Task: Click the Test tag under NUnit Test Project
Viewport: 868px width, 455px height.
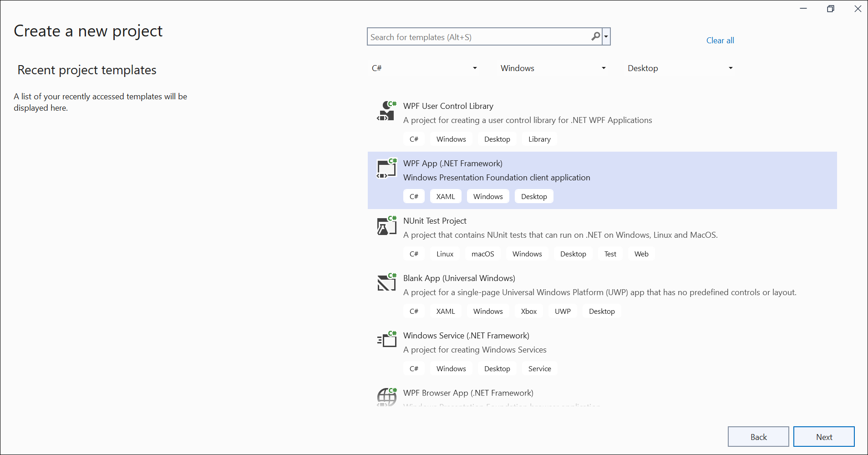Action: 610,254
